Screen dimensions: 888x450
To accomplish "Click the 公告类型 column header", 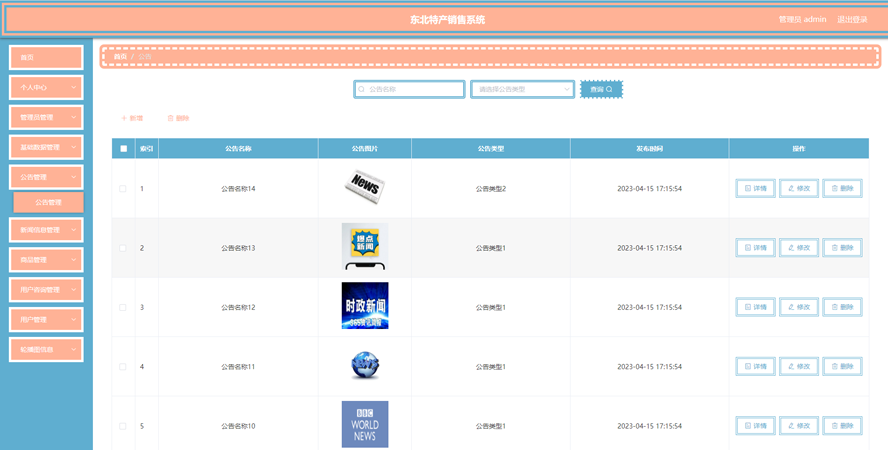I will pyautogui.click(x=490, y=149).
